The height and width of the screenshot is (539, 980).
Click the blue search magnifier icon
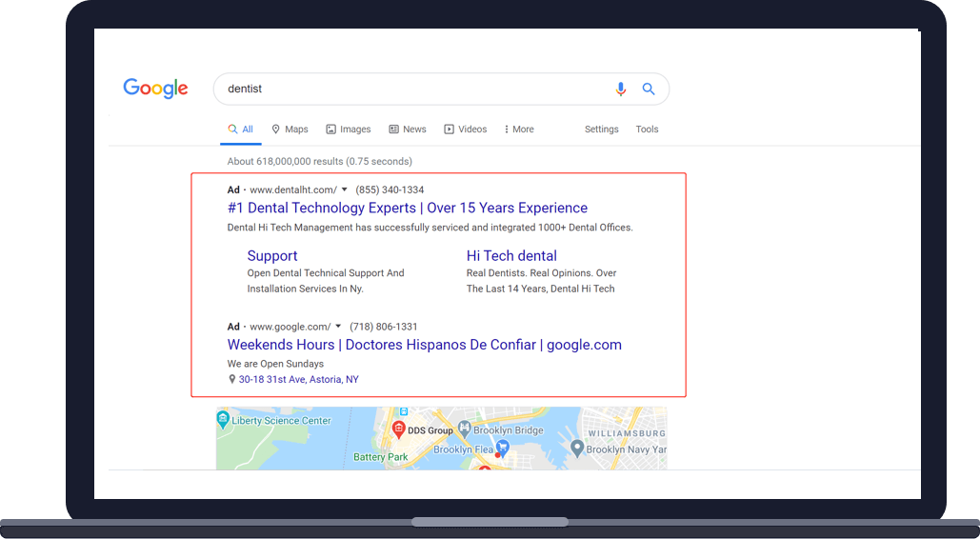click(x=649, y=89)
